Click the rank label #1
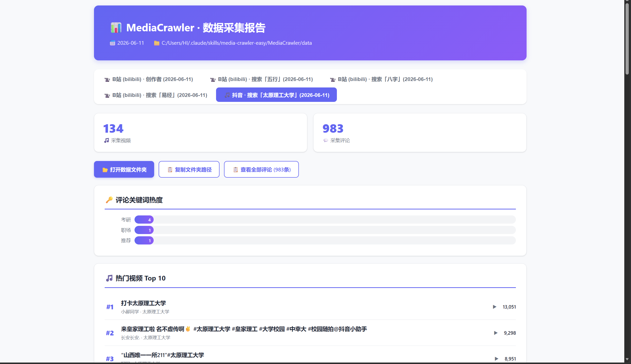The height and width of the screenshot is (364, 631). point(110,307)
